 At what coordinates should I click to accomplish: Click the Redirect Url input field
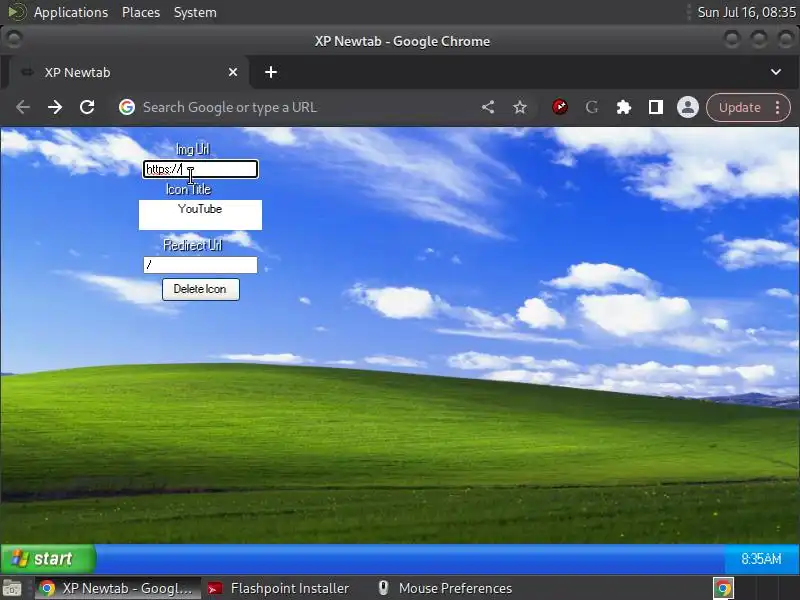(200, 265)
